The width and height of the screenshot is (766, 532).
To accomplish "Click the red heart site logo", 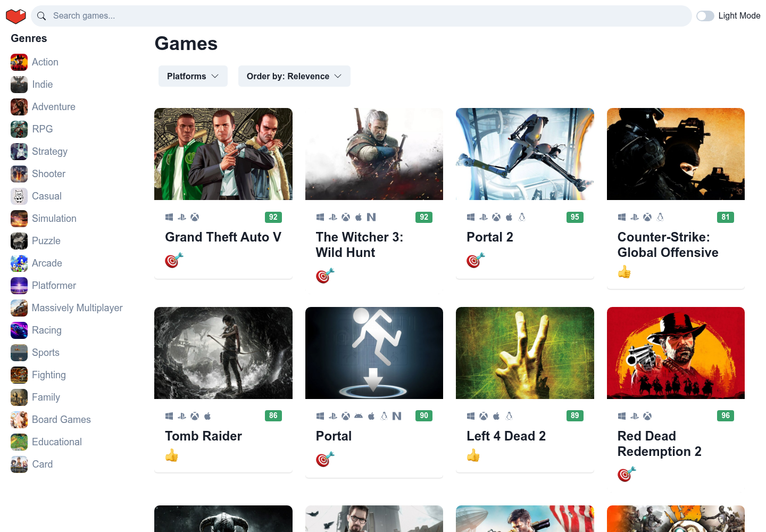I will [16, 16].
